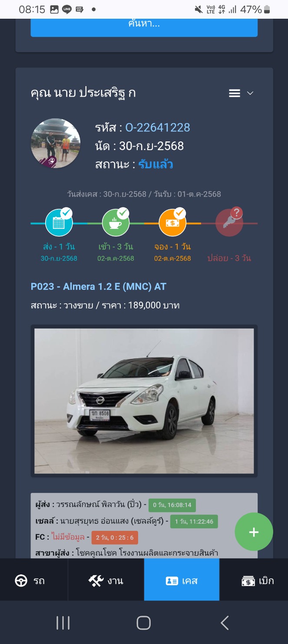This screenshot has width=288, height=644.
Task: Tap the green coffee cup stage icon
Action: [116, 223]
